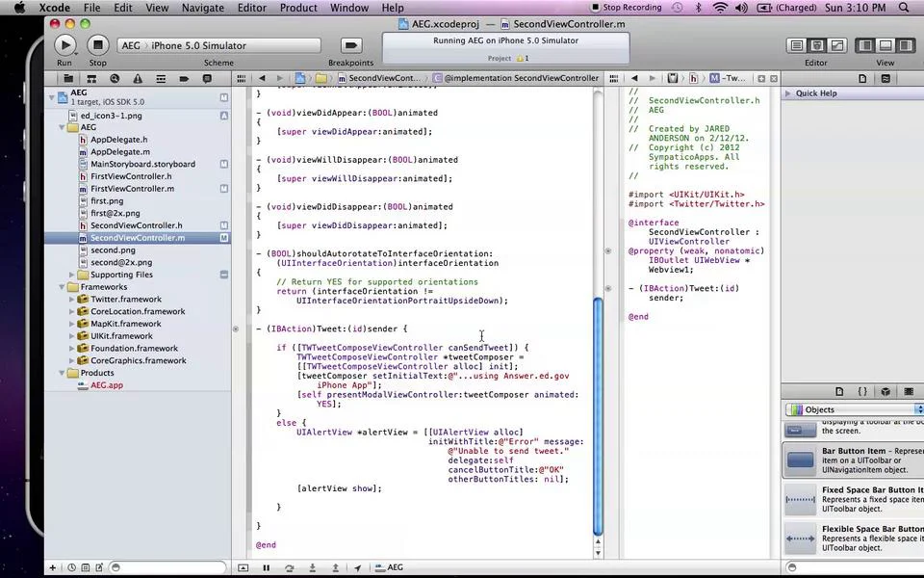
Task: Show the Media library
Action: [908, 392]
